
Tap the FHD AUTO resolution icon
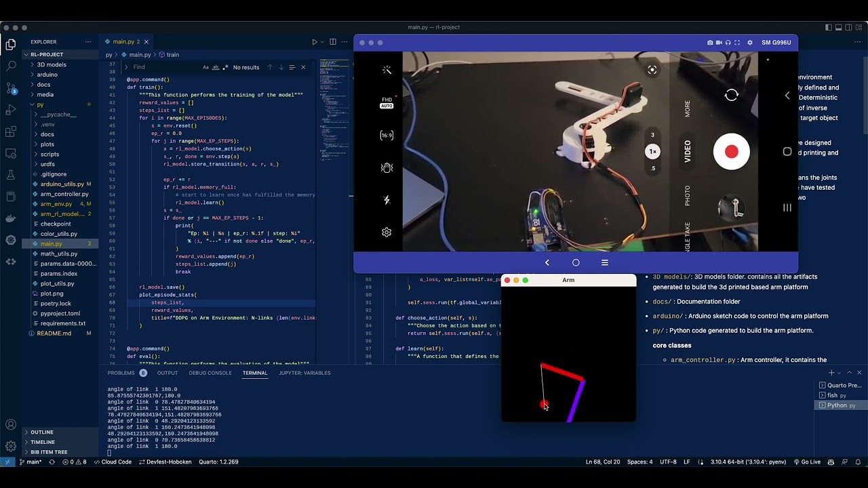tap(387, 103)
